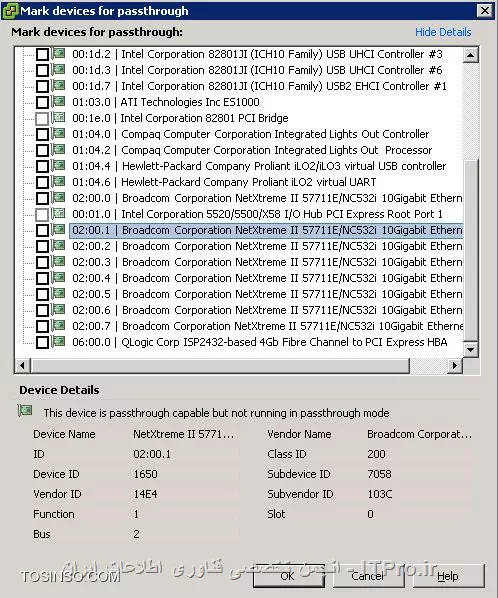498x598 pixels.
Task: Select the 02:00.2 Broadcom NetXtreme row
Action: (267, 246)
